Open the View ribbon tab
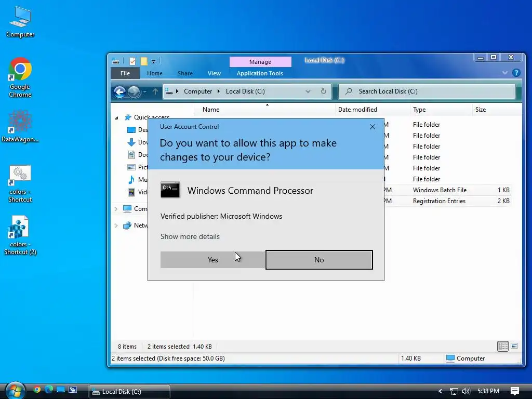This screenshot has height=399, width=532. pyautogui.click(x=214, y=73)
